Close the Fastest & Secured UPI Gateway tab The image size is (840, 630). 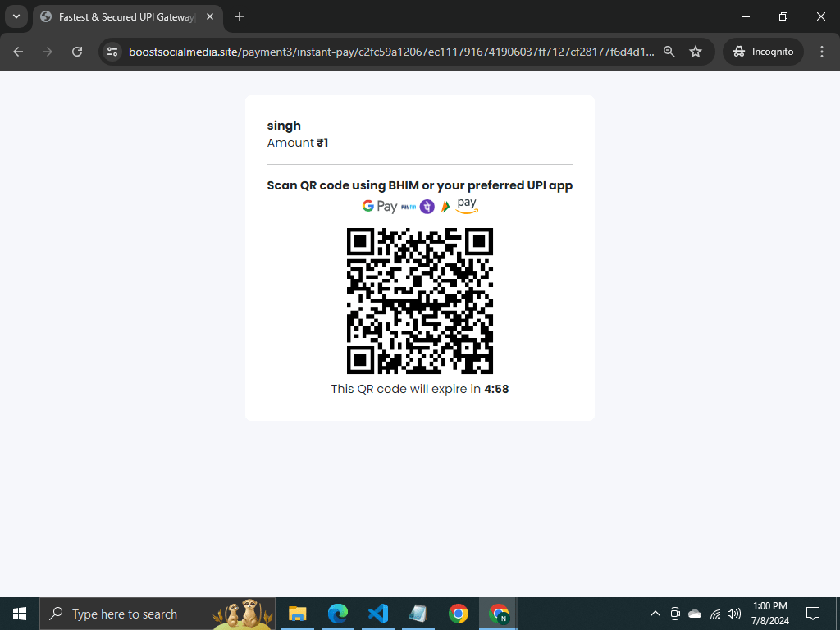(x=210, y=16)
